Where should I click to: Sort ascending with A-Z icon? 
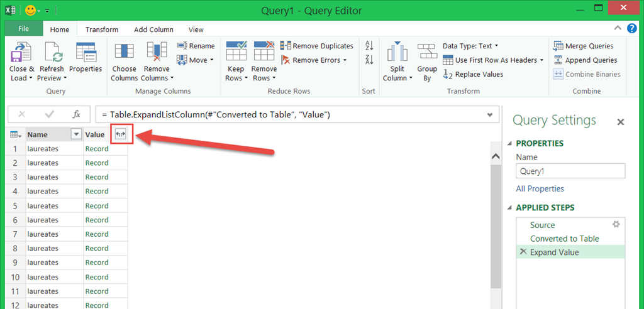click(x=369, y=46)
